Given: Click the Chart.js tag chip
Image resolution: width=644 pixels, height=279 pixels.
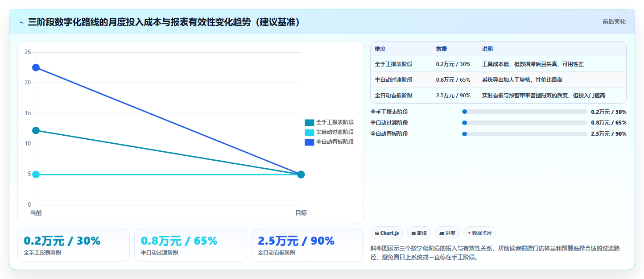Looking at the screenshot, I should pyautogui.click(x=387, y=233).
